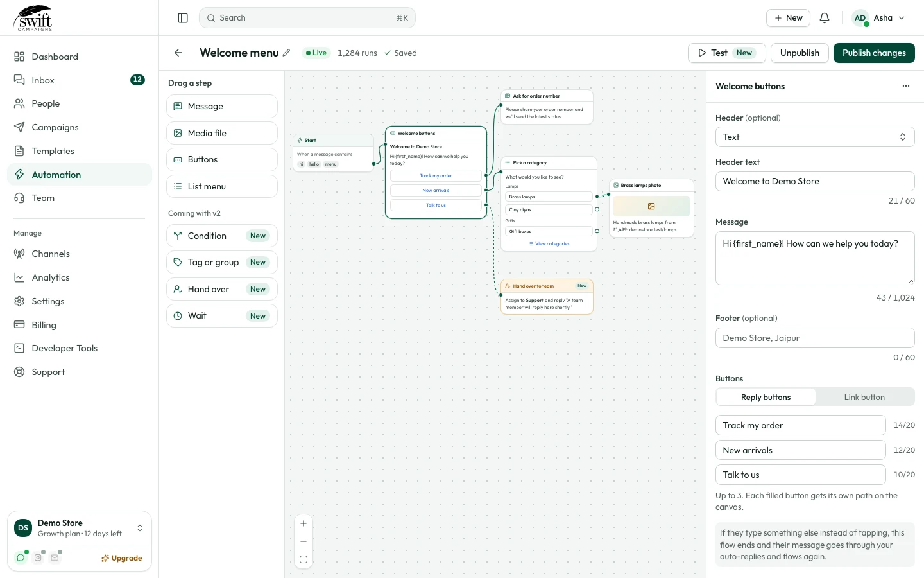
Task: Click the Upgrade link
Action: click(121, 558)
